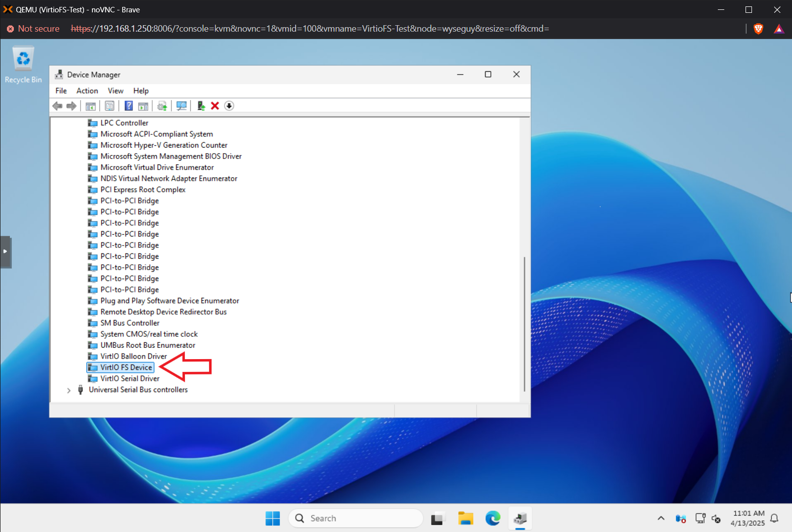Open Task View from the taskbar
Screen dimensions: 792x532
437,519
